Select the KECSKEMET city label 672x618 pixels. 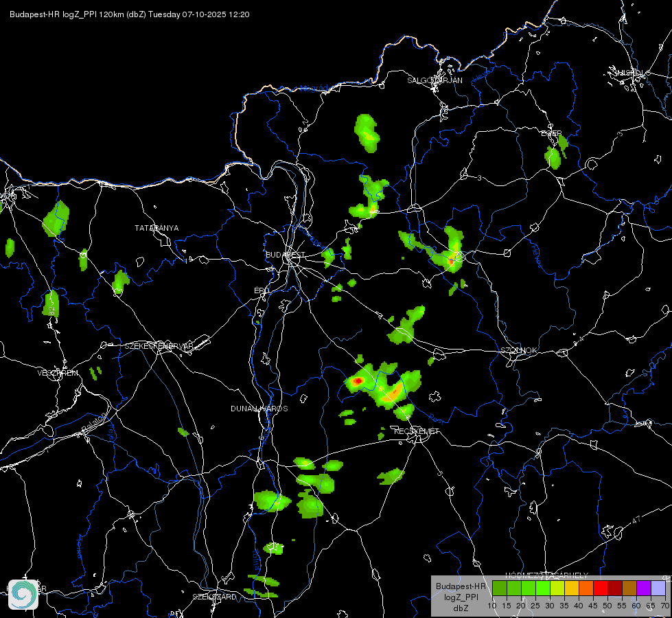click(417, 431)
